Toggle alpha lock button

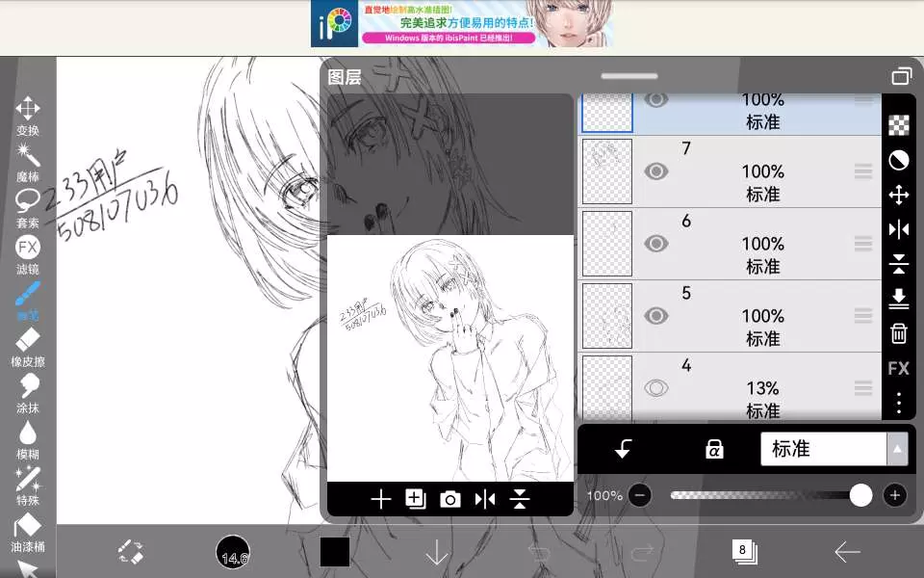pyautogui.click(x=714, y=450)
